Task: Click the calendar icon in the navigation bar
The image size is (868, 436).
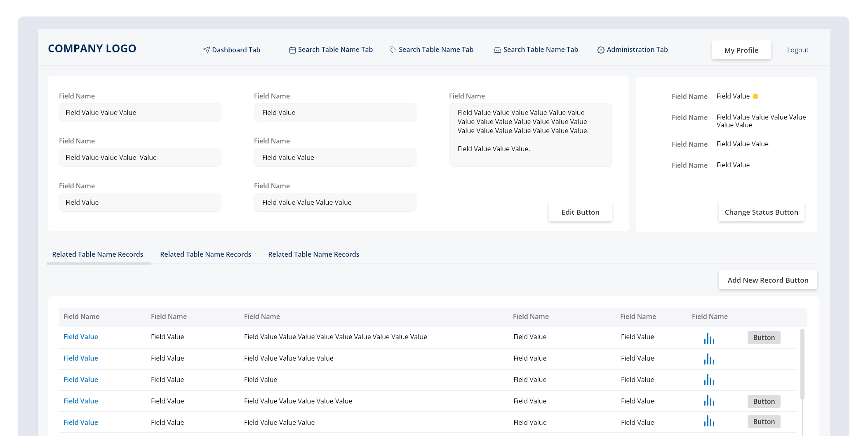Action: [x=292, y=50]
